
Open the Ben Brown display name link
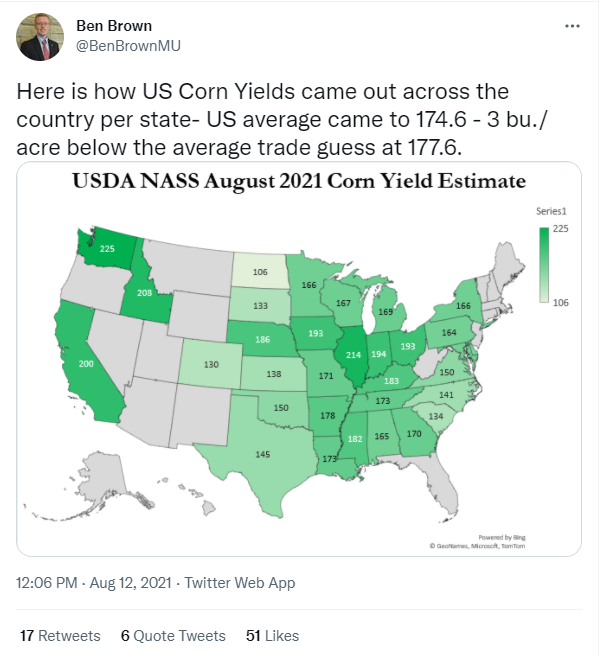pyautogui.click(x=114, y=26)
